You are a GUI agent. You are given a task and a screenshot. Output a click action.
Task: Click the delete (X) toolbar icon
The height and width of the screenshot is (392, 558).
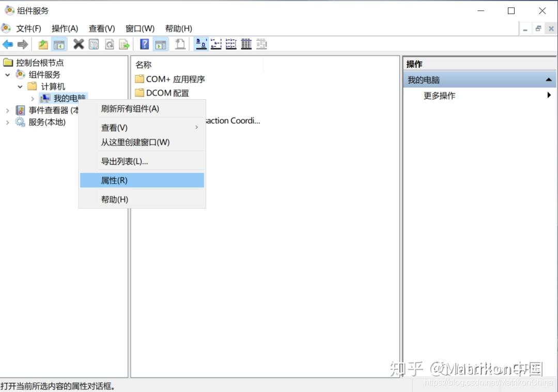[79, 44]
